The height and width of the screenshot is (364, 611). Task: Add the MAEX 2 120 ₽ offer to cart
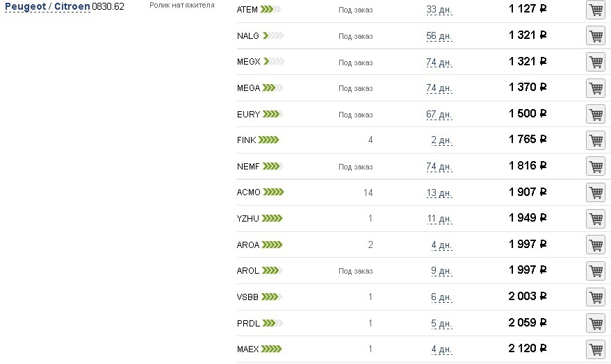[596, 349]
